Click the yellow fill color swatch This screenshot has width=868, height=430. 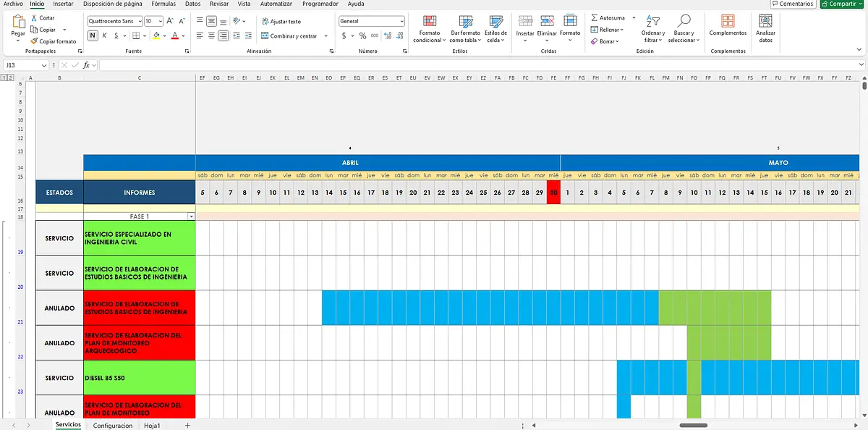(156, 35)
